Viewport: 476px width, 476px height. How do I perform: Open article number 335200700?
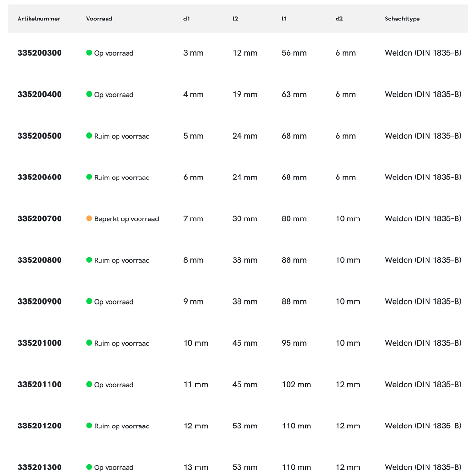[x=40, y=219]
